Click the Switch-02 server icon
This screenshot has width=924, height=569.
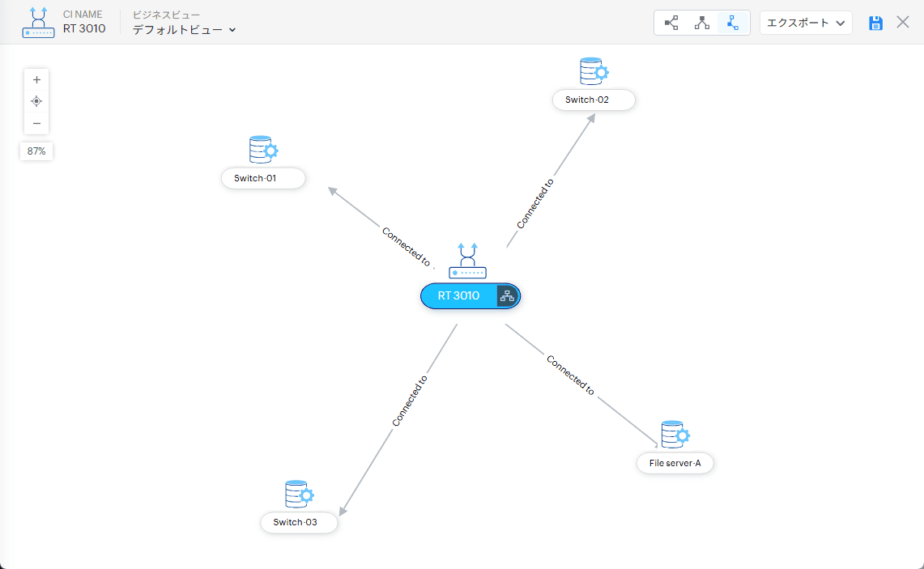(x=594, y=71)
